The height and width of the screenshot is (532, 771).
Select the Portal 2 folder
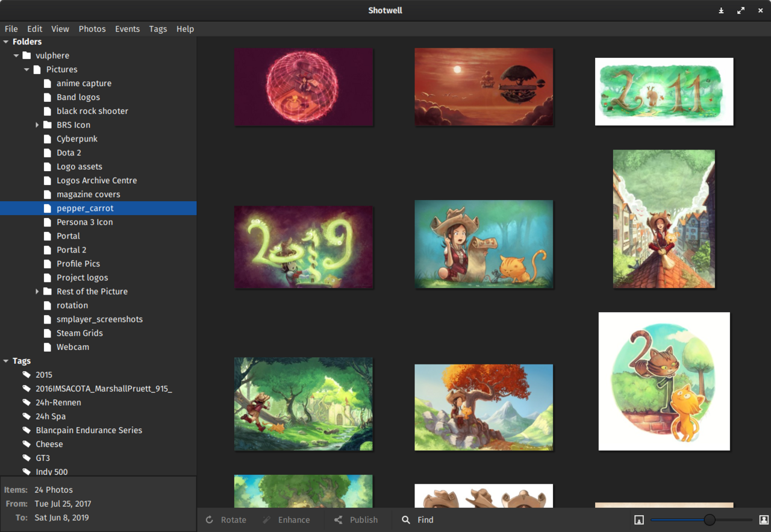pos(72,249)
